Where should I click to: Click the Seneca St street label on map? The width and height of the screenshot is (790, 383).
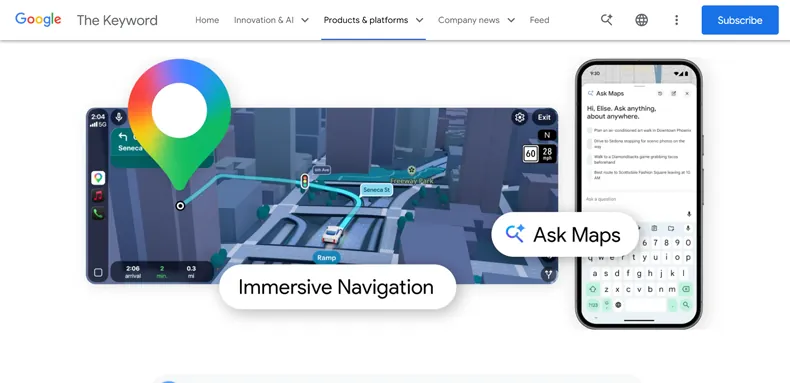[x=376, y=190]
